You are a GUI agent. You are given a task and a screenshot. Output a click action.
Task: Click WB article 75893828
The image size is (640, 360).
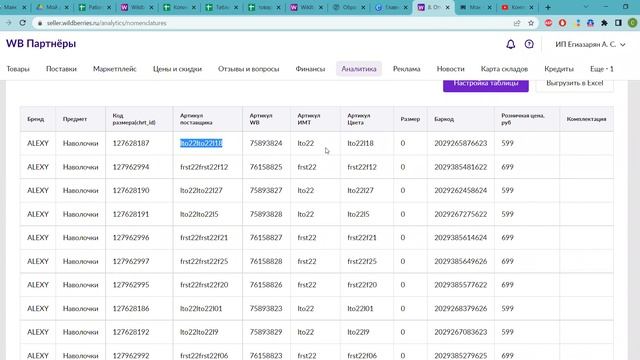[x=266, y=214]
